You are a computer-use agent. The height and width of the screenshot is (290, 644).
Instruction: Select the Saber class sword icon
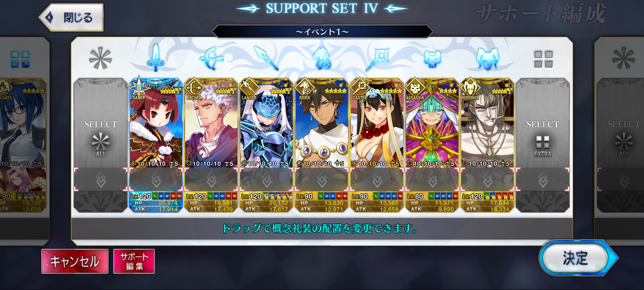(x=156, y=58)
